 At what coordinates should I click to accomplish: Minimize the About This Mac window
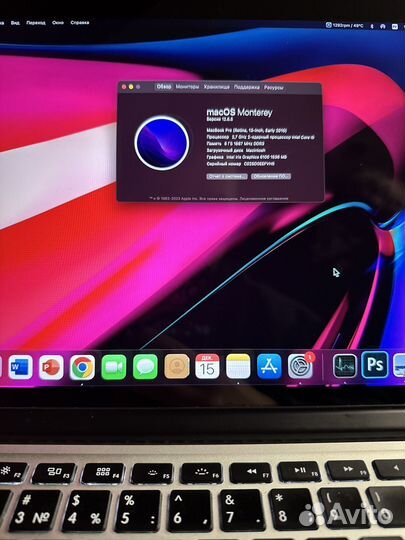point(131,87)
